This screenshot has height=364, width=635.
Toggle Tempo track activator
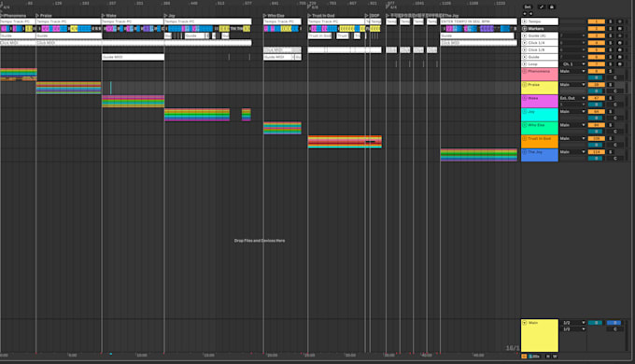point(596,21)
